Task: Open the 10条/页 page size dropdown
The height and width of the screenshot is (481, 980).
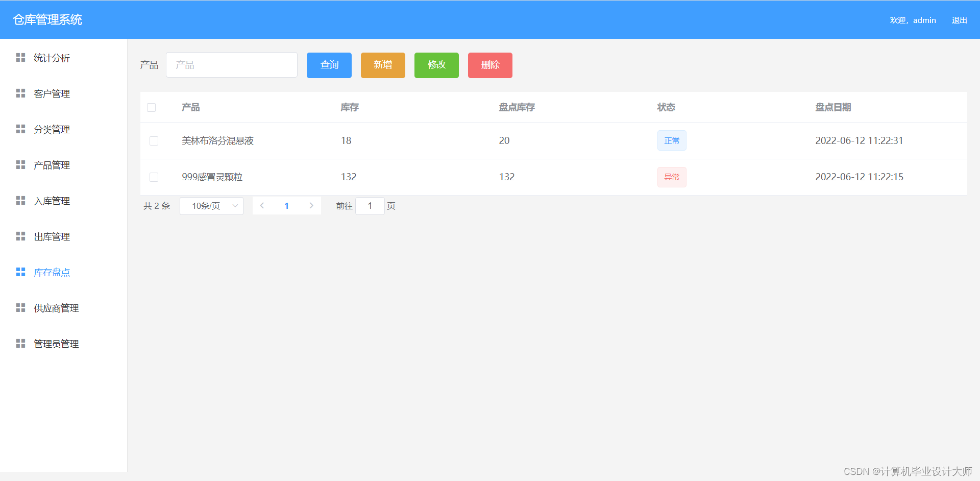Action: click(211, 206)
